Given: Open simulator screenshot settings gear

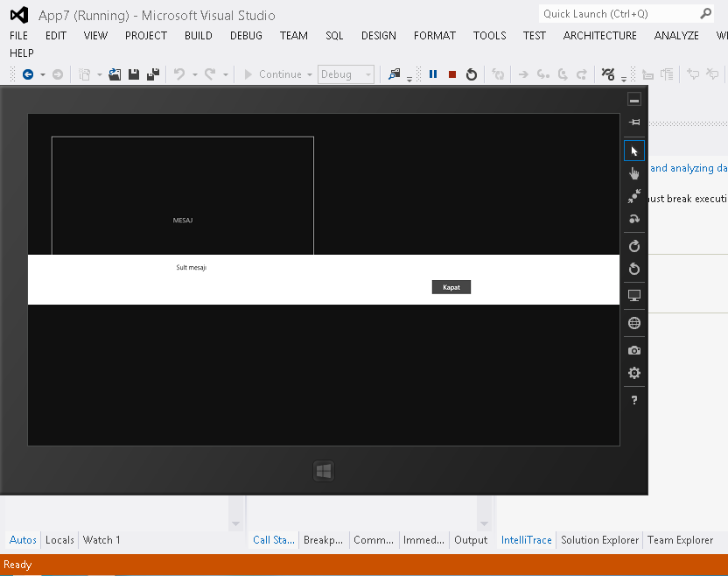Looking at the screenshot, I should point(634,373).
